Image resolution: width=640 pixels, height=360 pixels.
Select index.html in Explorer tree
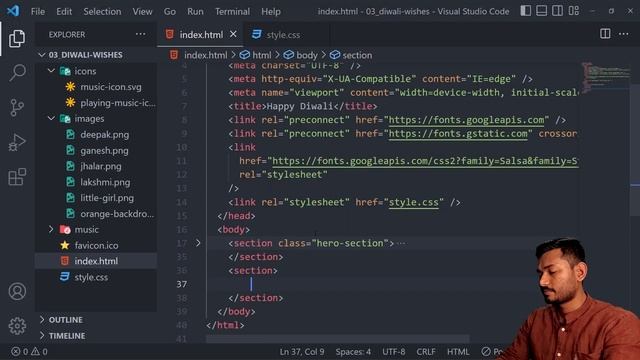(96, 261)
